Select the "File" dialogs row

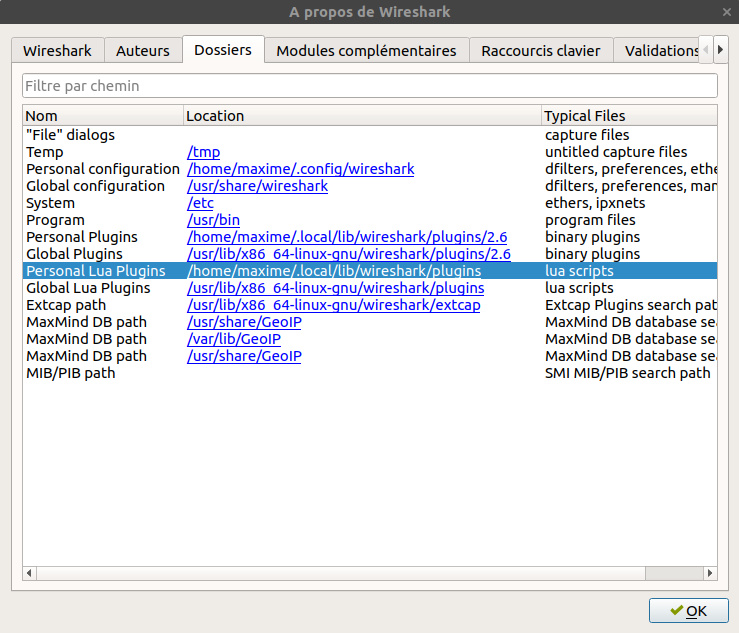click(x=370, y=135)
